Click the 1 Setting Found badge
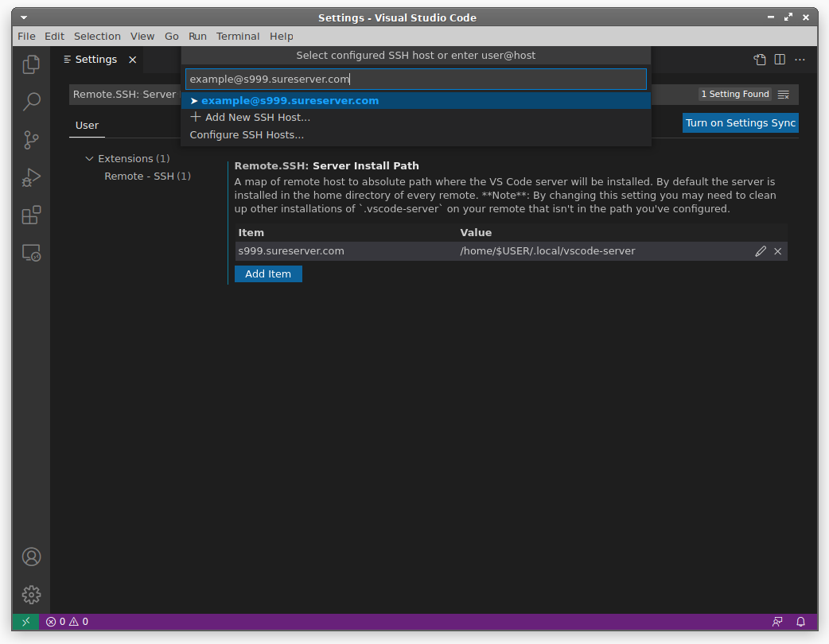 (735, 94)
